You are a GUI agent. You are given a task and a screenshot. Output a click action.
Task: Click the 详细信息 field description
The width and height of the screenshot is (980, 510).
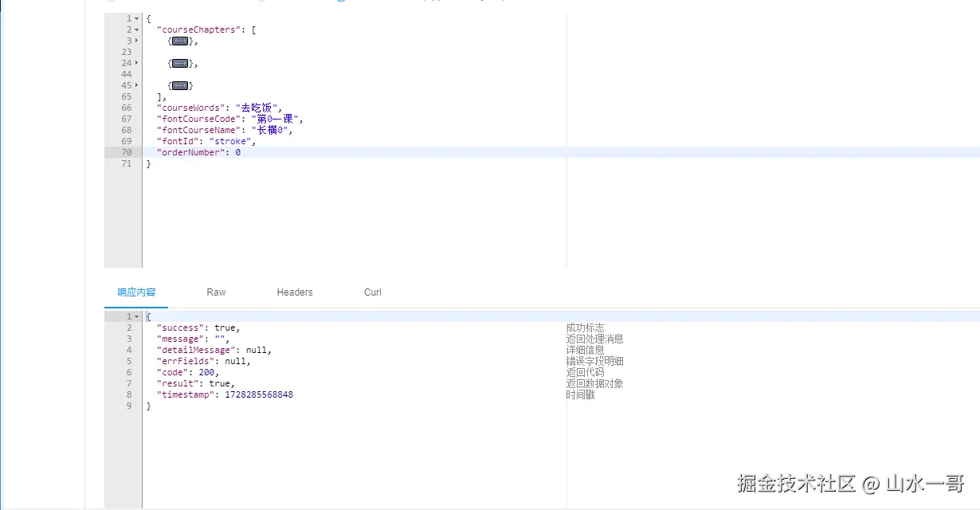coord(585,350)
